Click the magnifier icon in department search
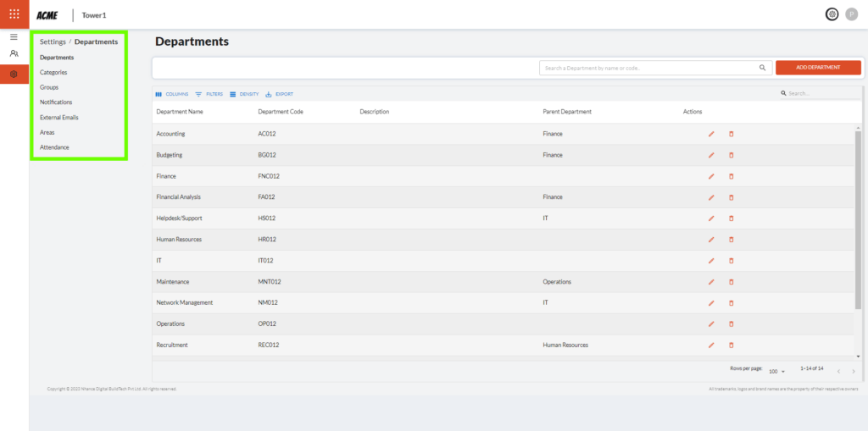Viewport: 868px width, 431px height. point(761,68)
